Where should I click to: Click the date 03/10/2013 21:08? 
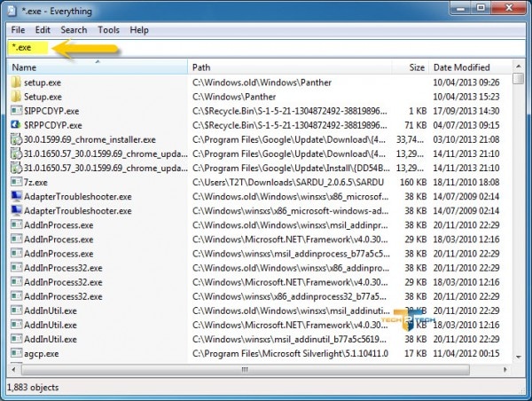[x=466, y=139]
